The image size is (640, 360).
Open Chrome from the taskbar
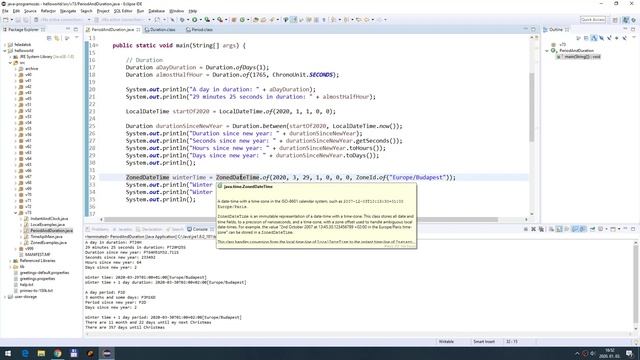(x=58, y=353)
